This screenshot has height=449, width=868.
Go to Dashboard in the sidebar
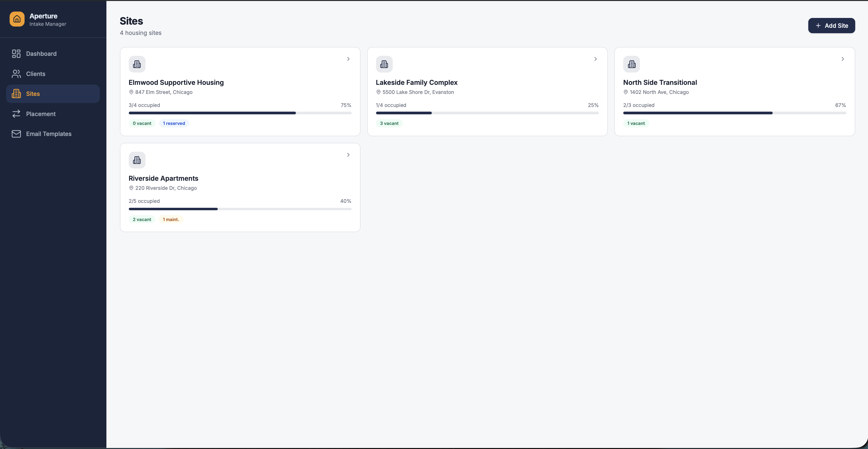(53, 54)
